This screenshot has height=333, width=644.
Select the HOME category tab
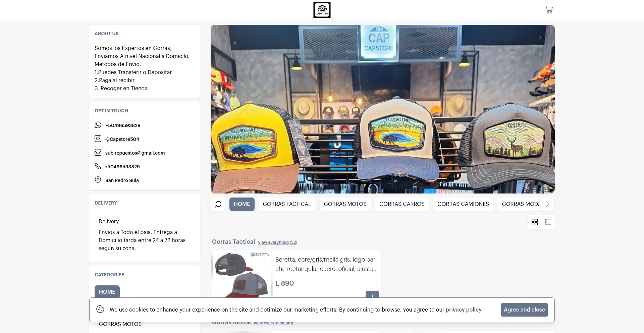coord(242,204)
